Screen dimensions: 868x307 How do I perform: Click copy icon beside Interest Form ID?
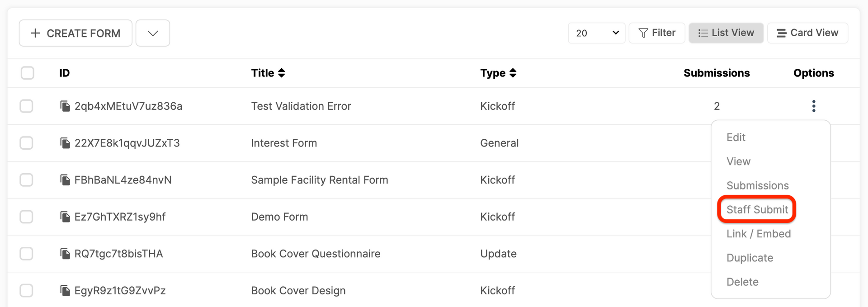pyautogui.click(x=65, y=143)
